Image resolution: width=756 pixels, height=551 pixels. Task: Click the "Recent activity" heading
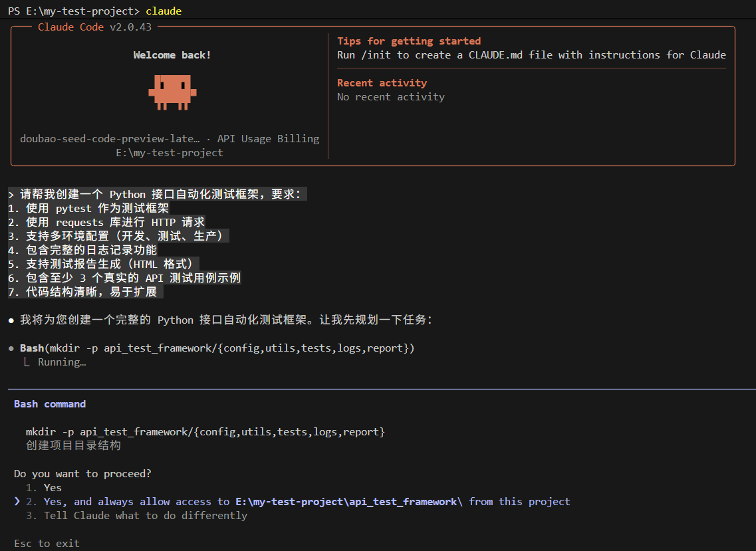[x=382, y=83]
